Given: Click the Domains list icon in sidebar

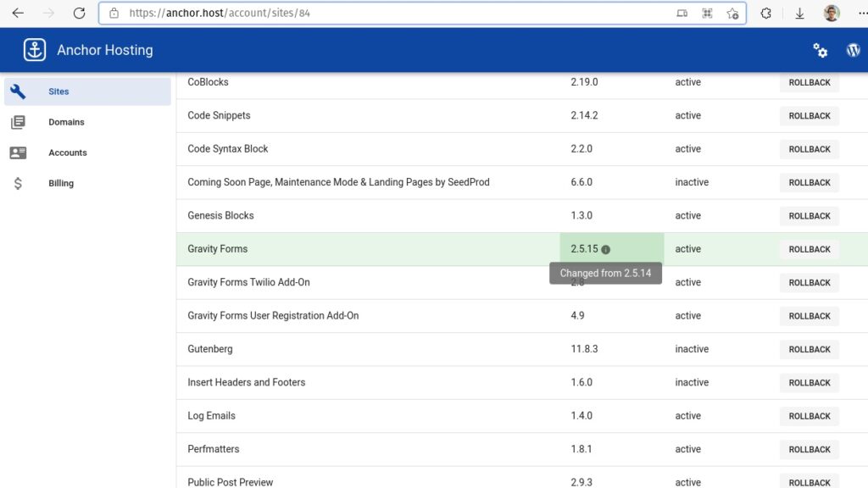Looking at the screenshot, I should pyautogui.click(x=18, y=122).
